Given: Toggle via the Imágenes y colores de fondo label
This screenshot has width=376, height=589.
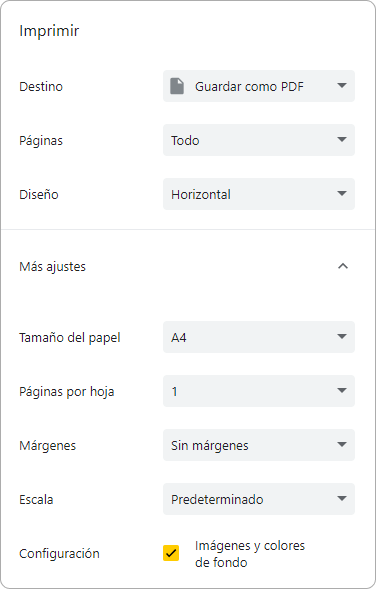Looking at the screenshot, I should [250, 554].
